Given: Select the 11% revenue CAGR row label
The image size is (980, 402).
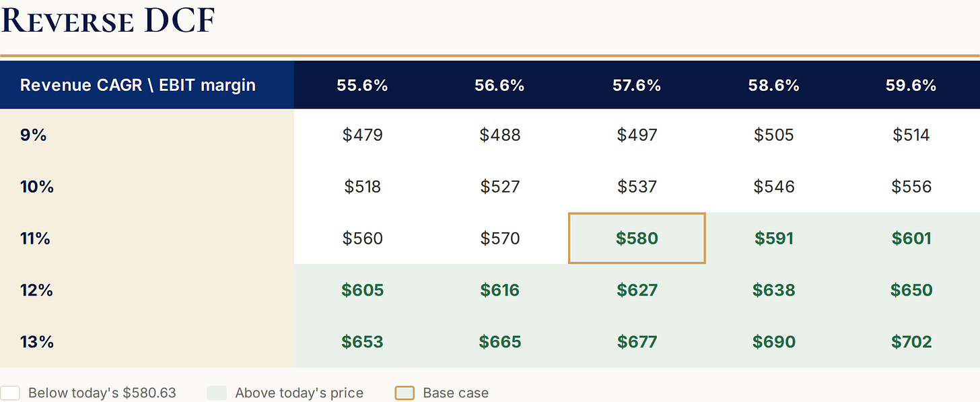Looking at the screenshot, I should pyautogui.click(x=36, y=238).
